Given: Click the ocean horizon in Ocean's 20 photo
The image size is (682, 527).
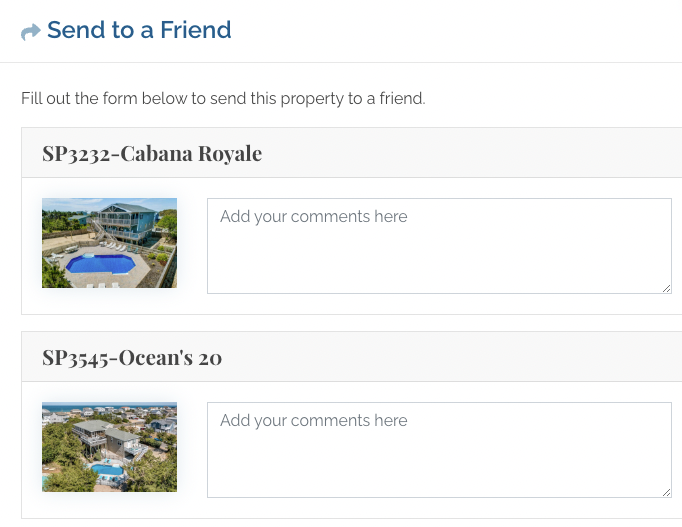Looking at the screenshot, I should pyautogui.click(x=109, y=406).
